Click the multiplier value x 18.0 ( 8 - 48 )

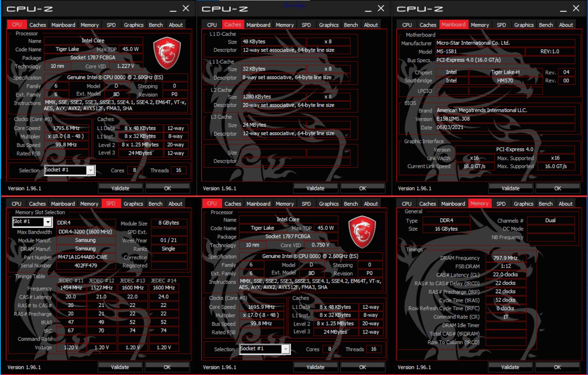pyautogui.click(x=66, y=136)
